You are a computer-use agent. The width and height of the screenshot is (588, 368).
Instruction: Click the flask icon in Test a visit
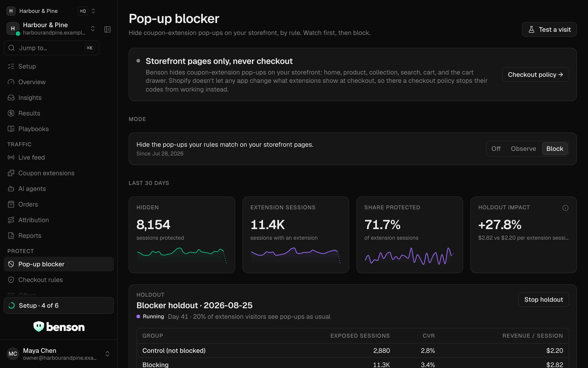pos(531,29)
